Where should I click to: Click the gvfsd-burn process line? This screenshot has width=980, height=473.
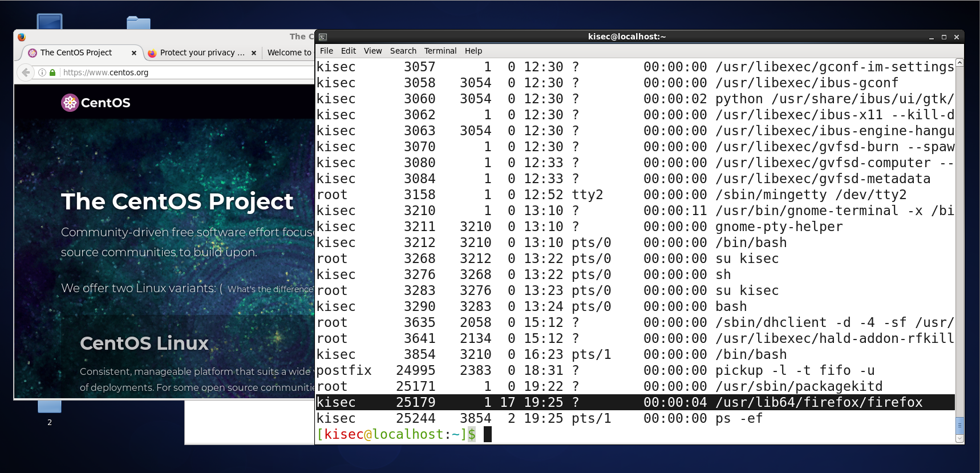click(635, 147)
